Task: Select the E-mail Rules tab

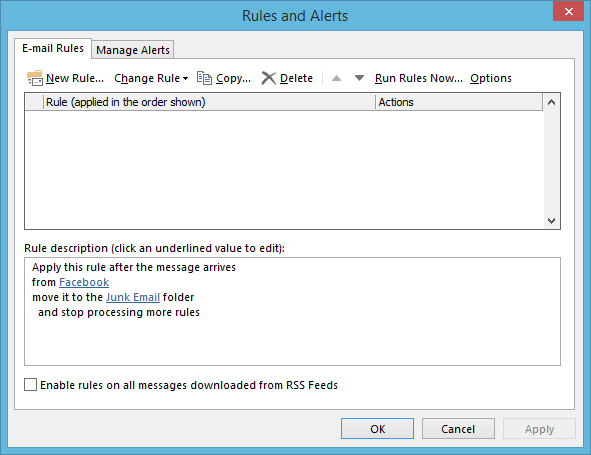Action: tap(53, 48)
